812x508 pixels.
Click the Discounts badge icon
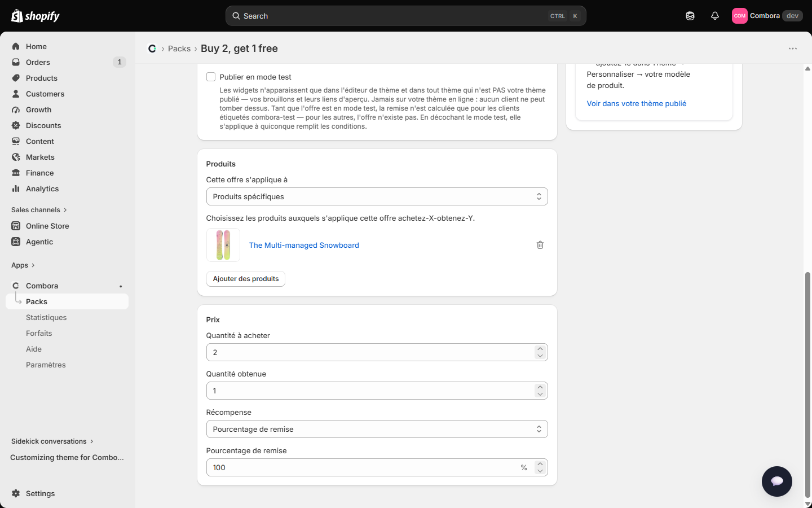click(x=16, y=125)
